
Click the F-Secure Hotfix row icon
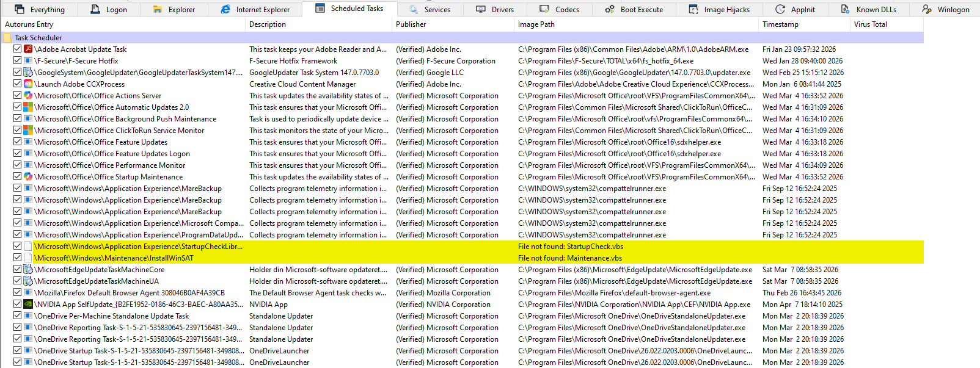pos(28,60)
